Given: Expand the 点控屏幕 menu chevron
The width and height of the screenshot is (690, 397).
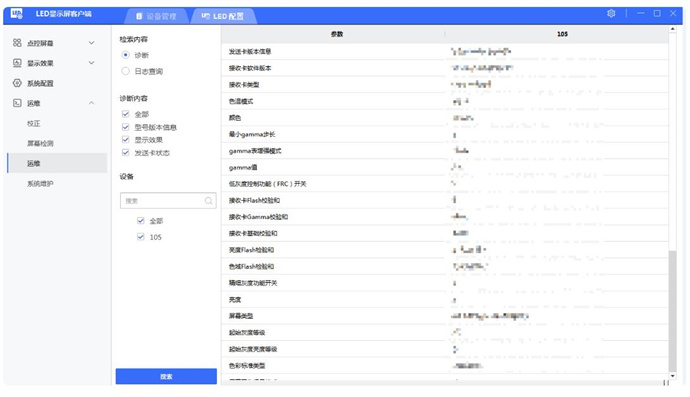Looking at the screenshot, I should [92, 43].
